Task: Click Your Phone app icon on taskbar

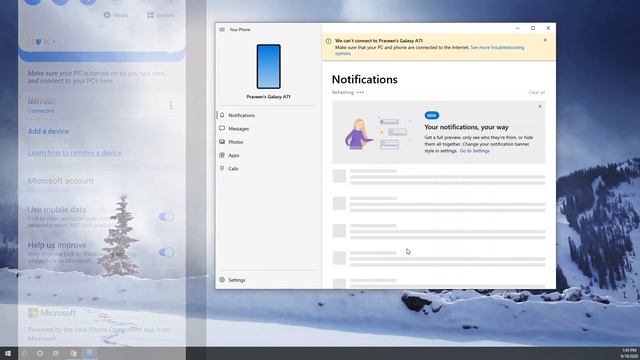Action: tap(90, 353)
